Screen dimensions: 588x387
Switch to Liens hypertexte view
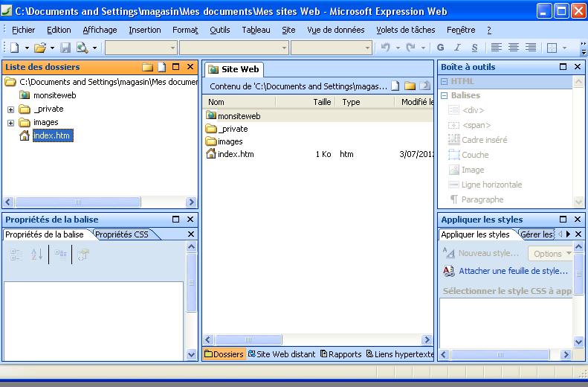[x=400, y=354]
